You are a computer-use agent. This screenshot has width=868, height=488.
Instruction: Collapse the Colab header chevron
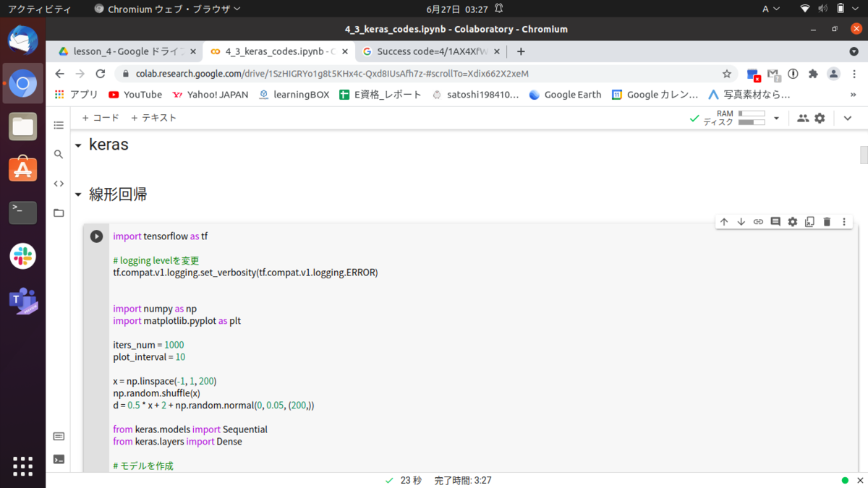coord(848,118)
